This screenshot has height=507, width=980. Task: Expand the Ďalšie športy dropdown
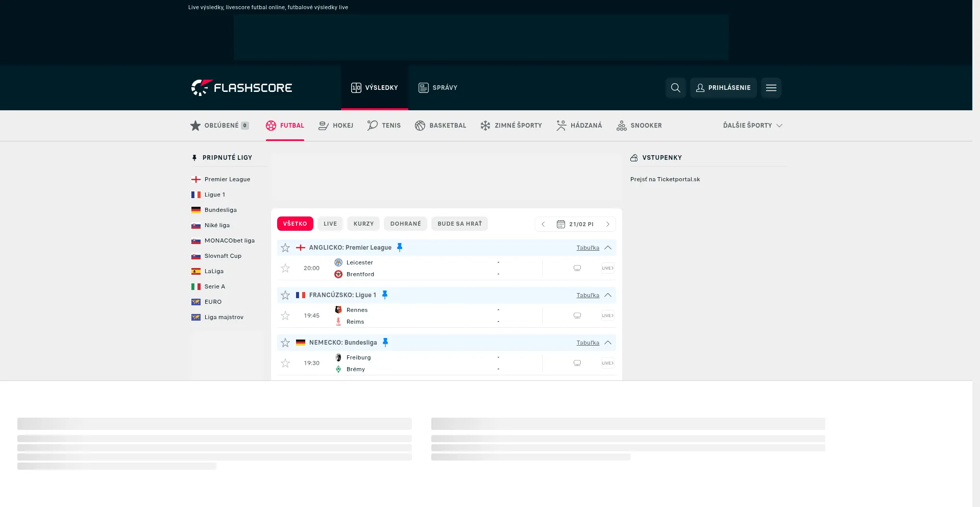pyautogui.click(x=752, y=126)
